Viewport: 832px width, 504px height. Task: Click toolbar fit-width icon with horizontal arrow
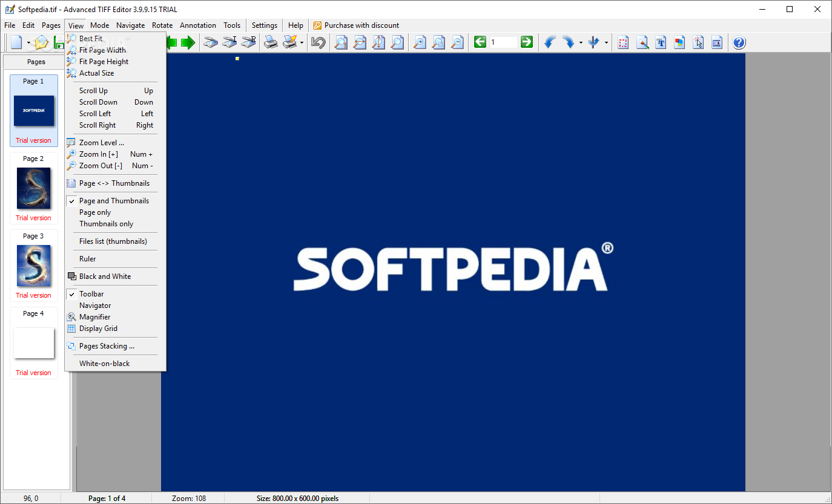coord(360,42)
